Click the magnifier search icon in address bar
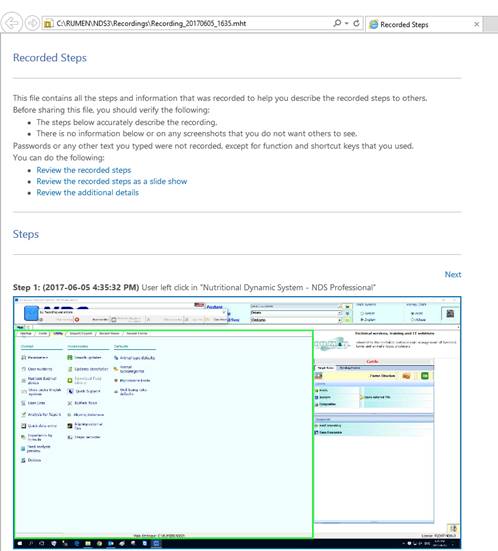 pyautogui.click(x=337, y=23)
